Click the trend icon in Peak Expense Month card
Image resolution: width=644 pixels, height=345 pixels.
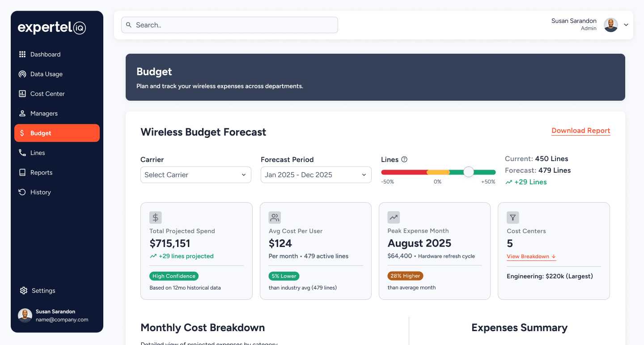[394, 217]
